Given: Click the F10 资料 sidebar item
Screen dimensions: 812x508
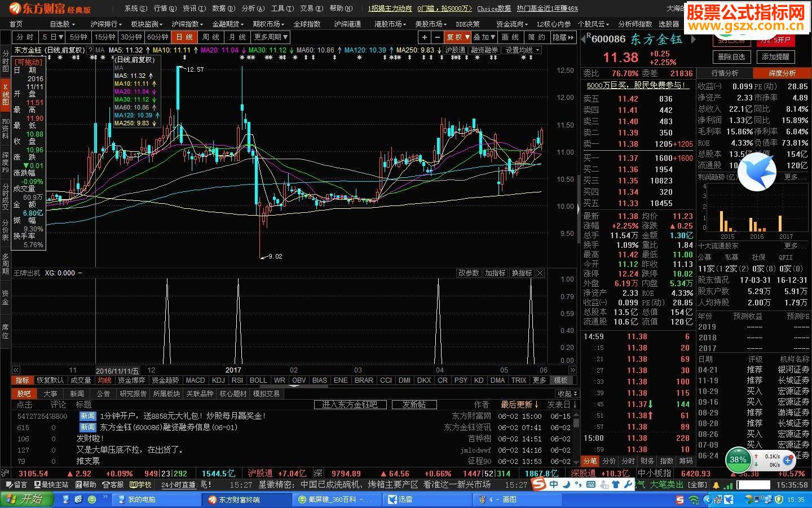Looking at the screenshot, I should click(x=6, y=128).
